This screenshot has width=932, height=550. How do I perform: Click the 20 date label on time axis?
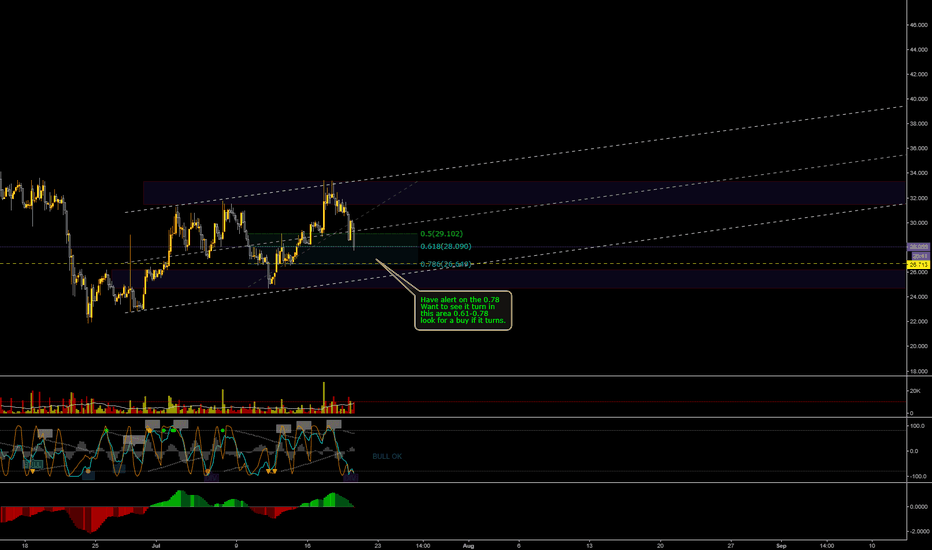point(660,545)
